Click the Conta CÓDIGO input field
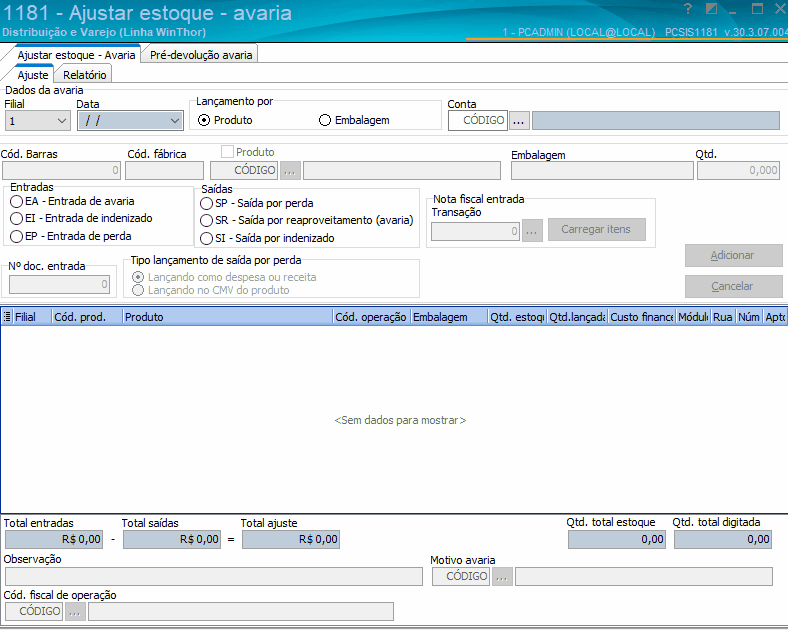 [x=478, y=121]
